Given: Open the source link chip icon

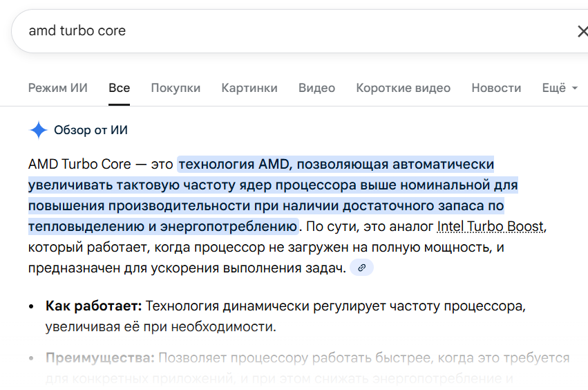Looking at the screenshot, I should (361, 268).
